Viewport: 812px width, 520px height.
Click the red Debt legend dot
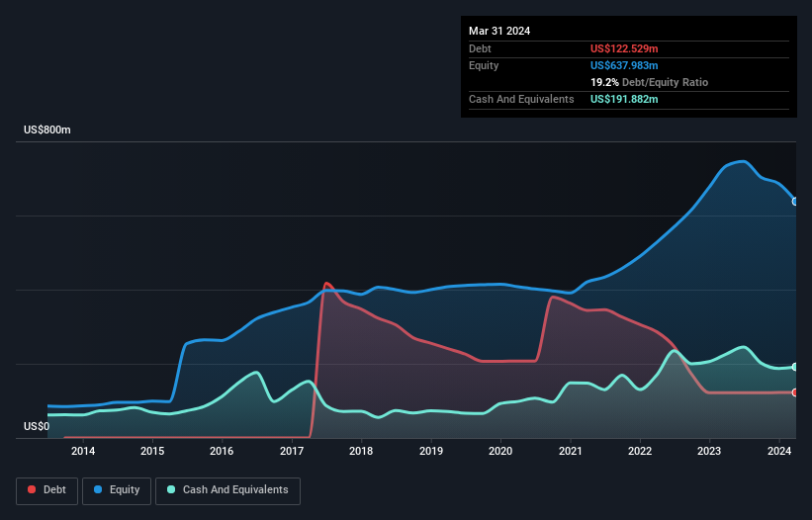pos(32,489)
